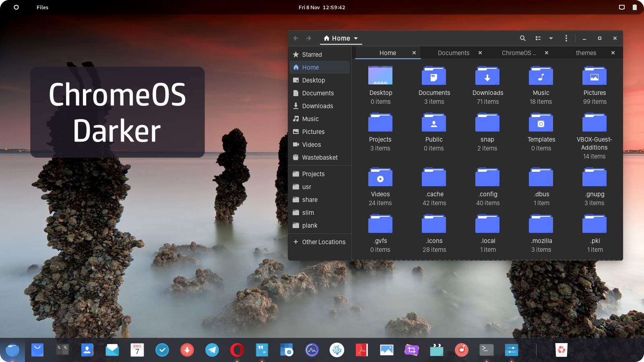Open Videos in the sidebar
The width and height of the screenshot is (644, 362).
320,144
